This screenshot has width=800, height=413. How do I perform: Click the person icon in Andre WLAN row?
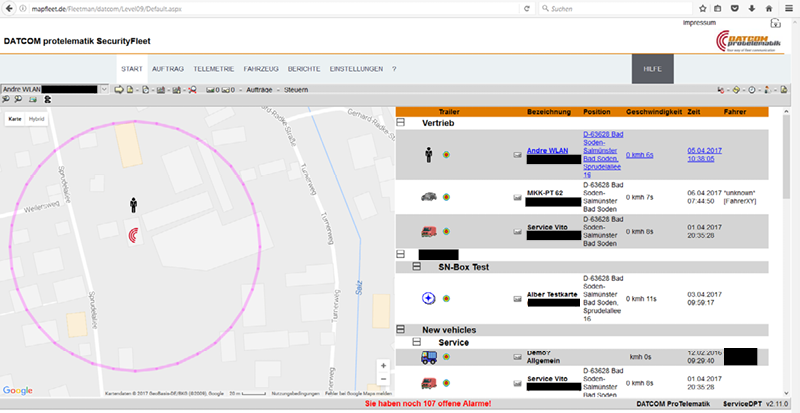427,155
